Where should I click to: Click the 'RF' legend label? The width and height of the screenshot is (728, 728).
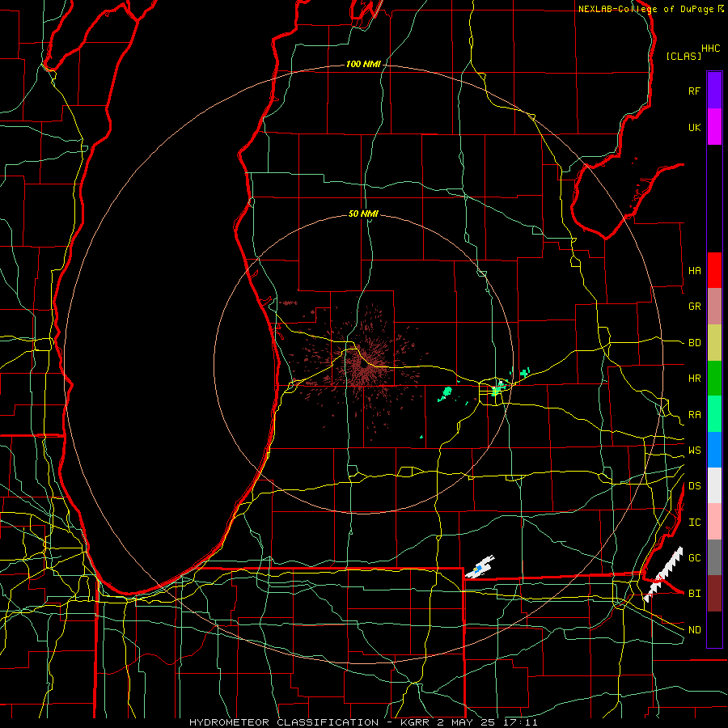[x=694, y=91]
